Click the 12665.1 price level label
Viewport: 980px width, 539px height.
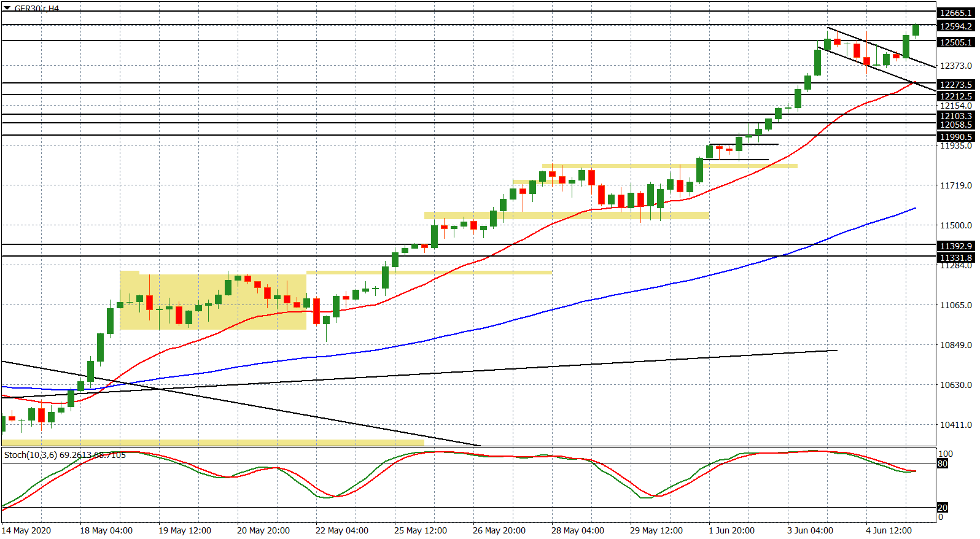(956, 13)
